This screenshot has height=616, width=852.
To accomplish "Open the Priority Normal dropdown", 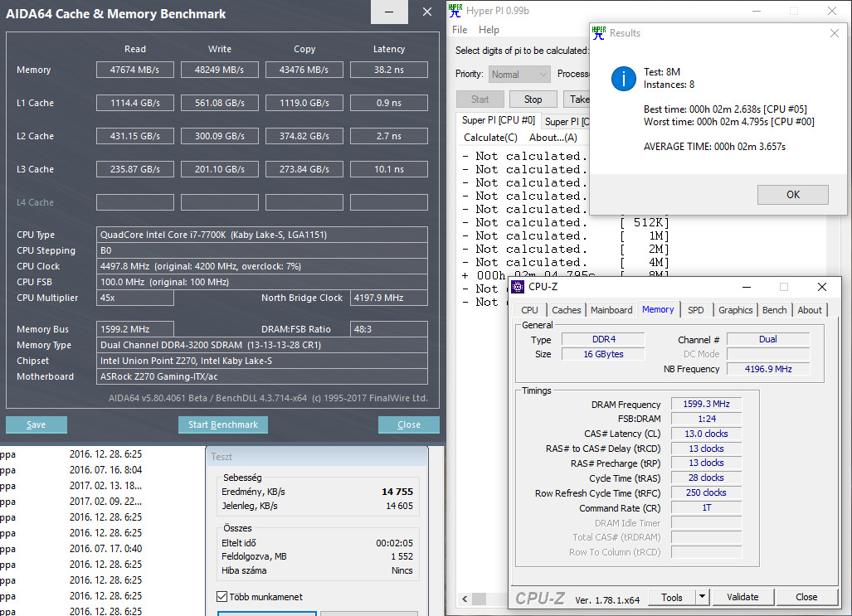I will [x=519, y=75].
